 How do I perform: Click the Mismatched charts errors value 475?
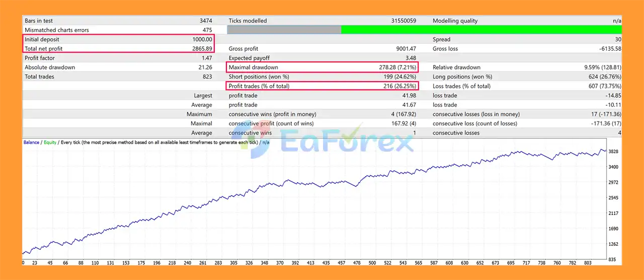pyautogui.click(x=207, y=30)
